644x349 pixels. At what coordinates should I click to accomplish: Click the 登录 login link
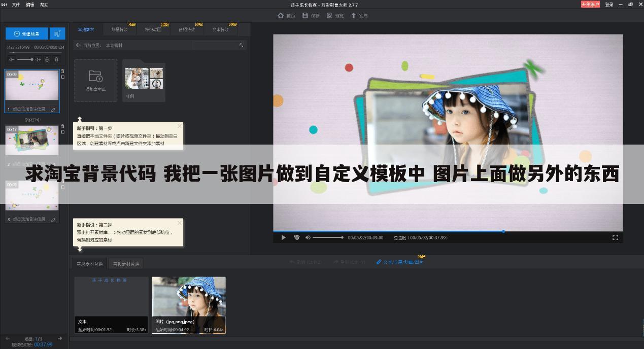click(609, 5)
